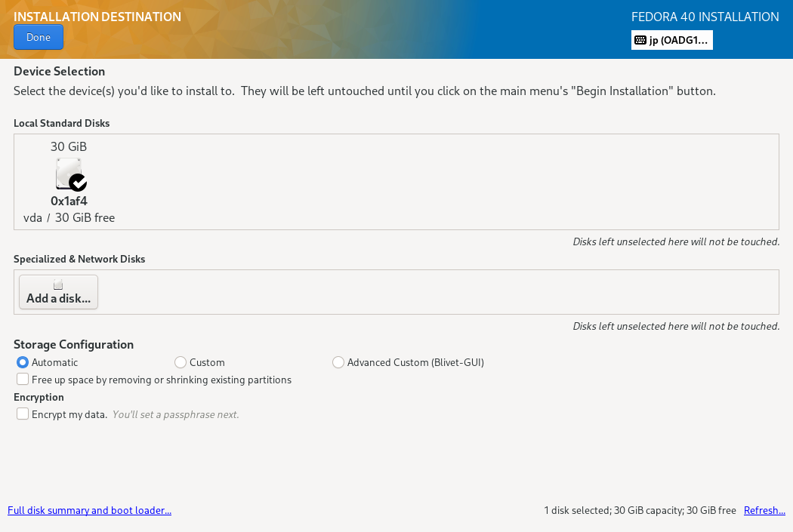Click the vda / 30 GiB free label
Viewport: 793px width, 532px height.
pos(69,218)
